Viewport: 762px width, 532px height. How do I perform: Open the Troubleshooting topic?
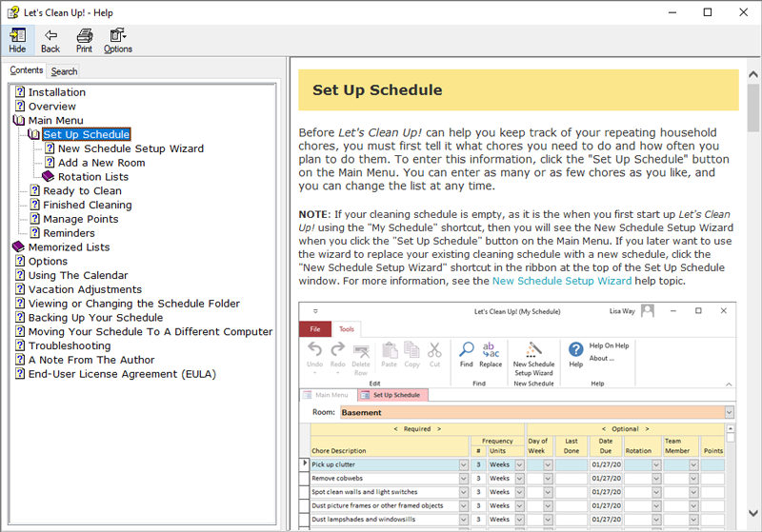(70, 345)
